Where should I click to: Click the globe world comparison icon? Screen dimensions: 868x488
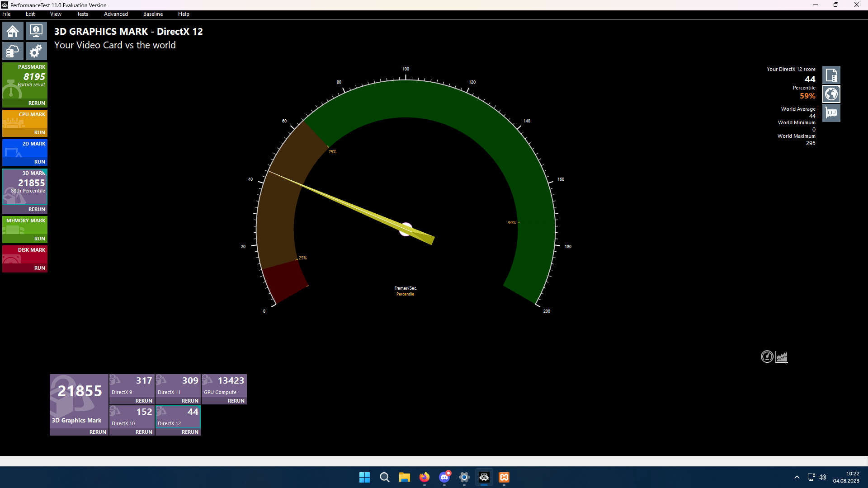coord(831,94)
